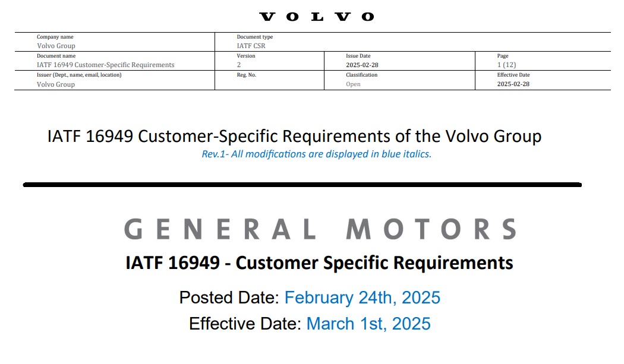The image size is (624, 364).
Task: Click the thick black divider line
Action: (x=302, y=185)
